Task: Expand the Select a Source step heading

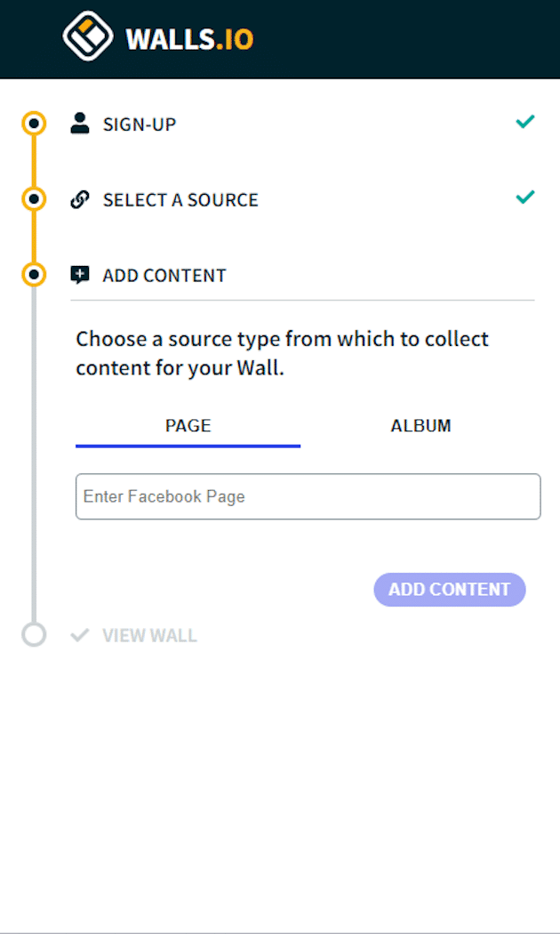Action: pos(180,200)
